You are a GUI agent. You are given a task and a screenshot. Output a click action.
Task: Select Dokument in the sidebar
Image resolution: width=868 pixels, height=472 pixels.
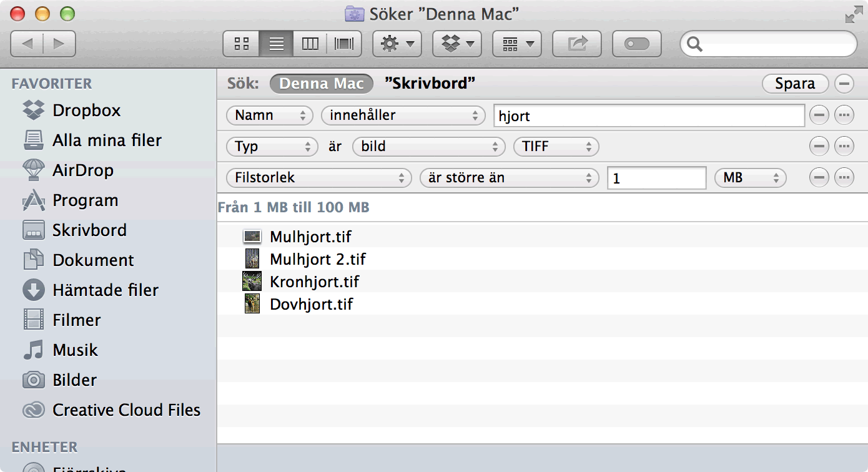pos(92,260)
